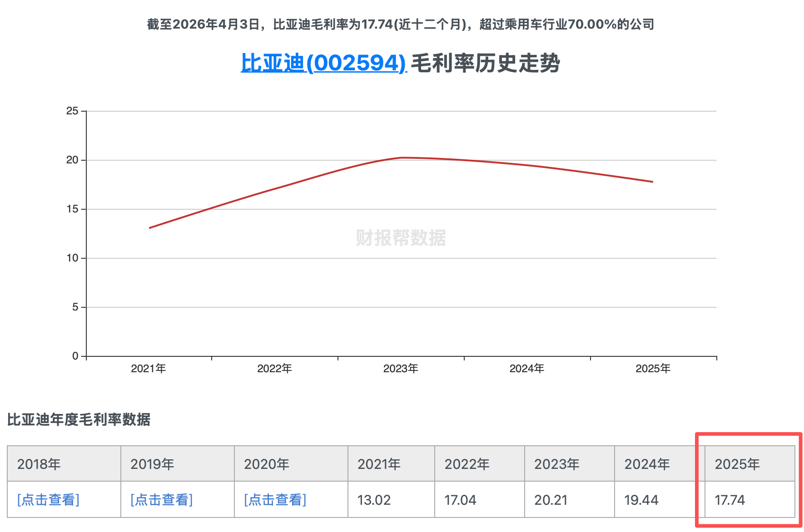Screen dimensions: 804x532
Task: Click the 2025年 label on the chart x-axis
Action: pyautogui.click(x=653, y=369)
